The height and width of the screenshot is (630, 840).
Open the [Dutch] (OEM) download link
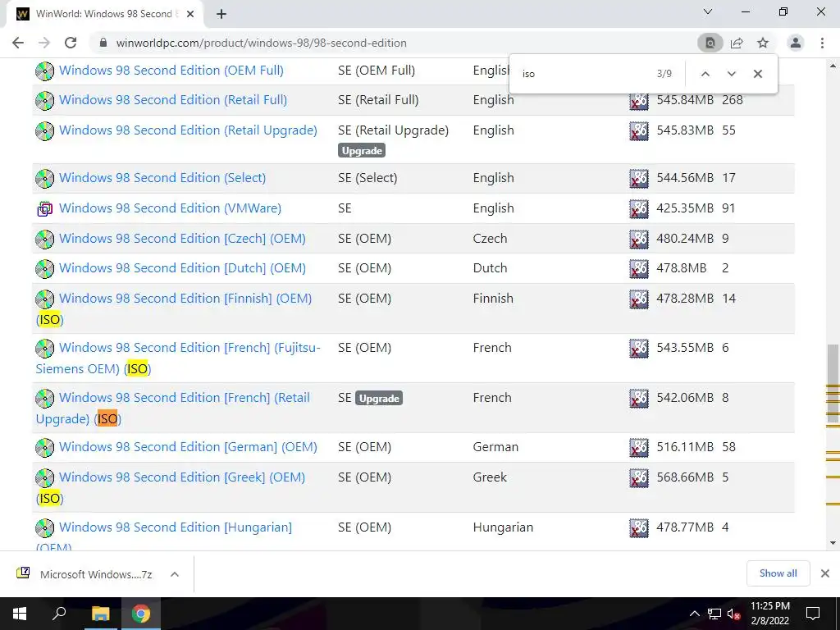(182, 268)
